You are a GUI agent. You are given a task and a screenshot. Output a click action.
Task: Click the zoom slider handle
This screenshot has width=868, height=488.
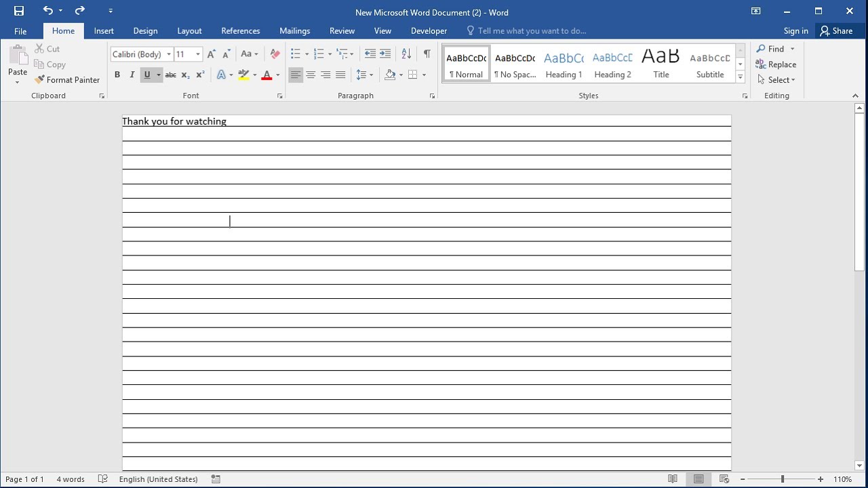(782, 479)
